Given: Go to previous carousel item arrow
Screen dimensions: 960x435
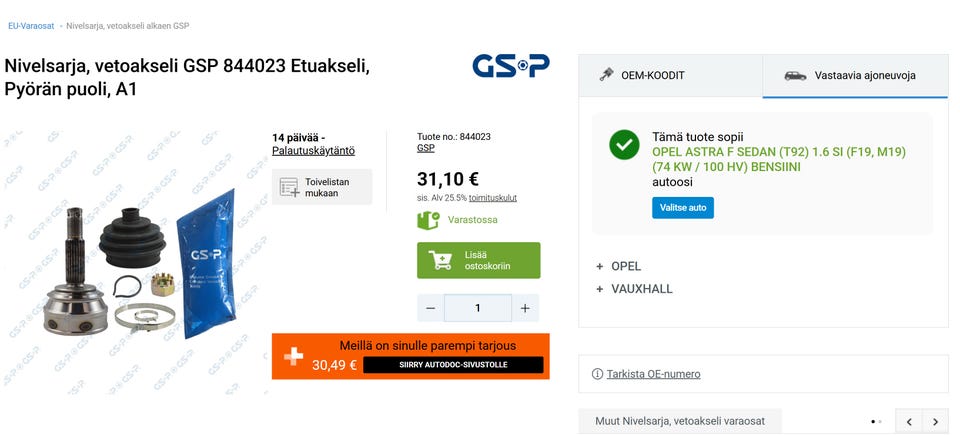Looking at the screenshot, I should pyautogui.click(x=908, y=422).
